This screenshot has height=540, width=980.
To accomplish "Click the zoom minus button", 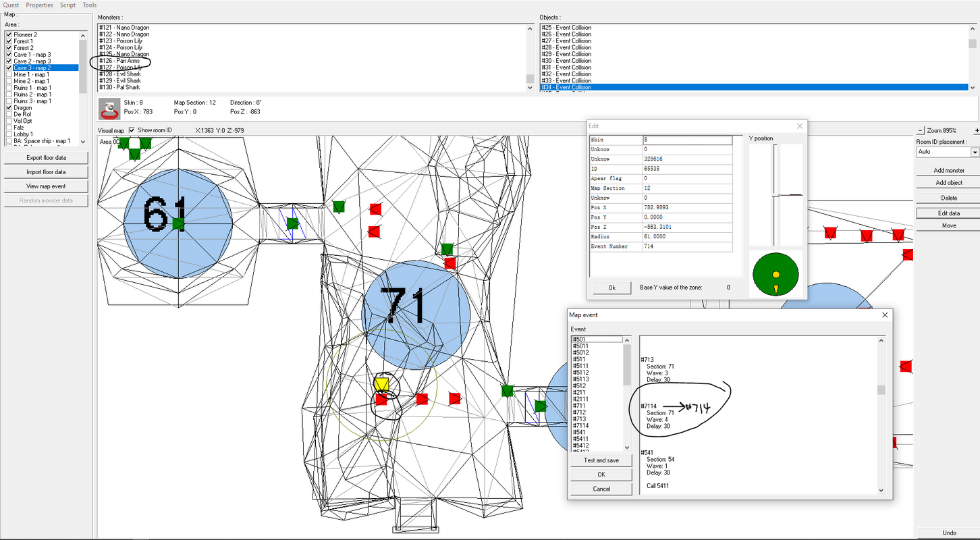I will pyautogui.click(x=920, y=130).
